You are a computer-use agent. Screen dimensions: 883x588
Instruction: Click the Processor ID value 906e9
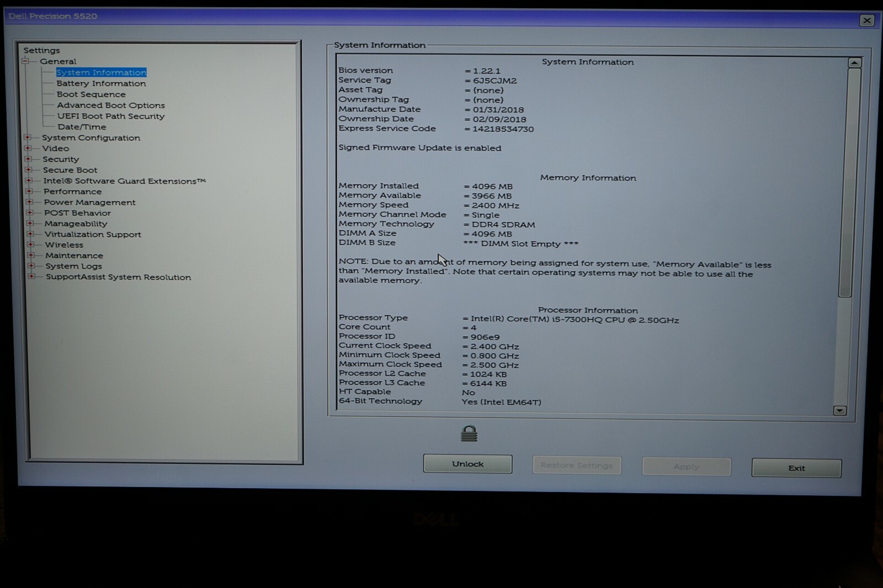[485, 337]
